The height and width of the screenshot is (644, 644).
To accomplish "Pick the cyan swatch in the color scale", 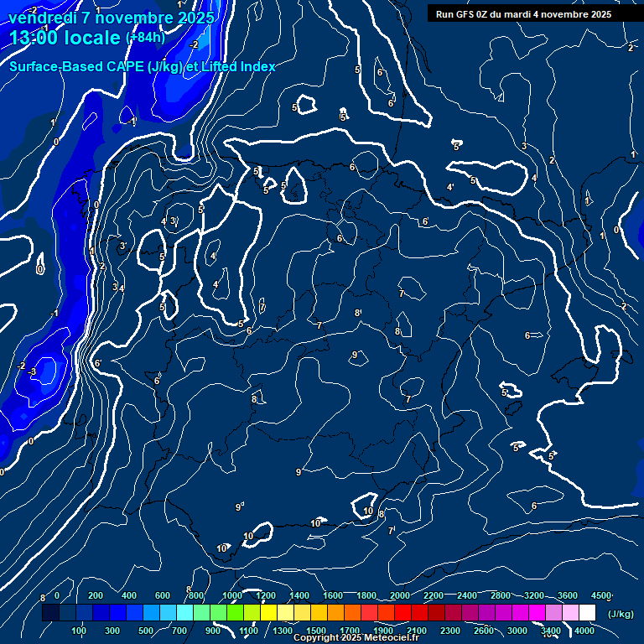I will (184, 612).
